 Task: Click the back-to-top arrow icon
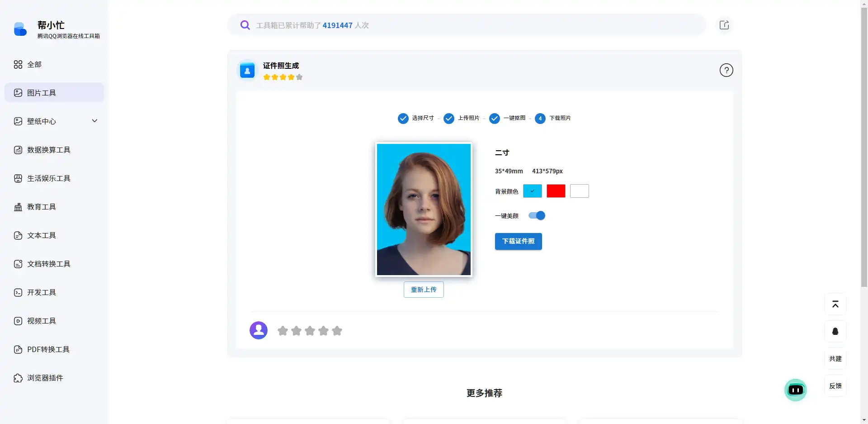click(x=835, y=304)
